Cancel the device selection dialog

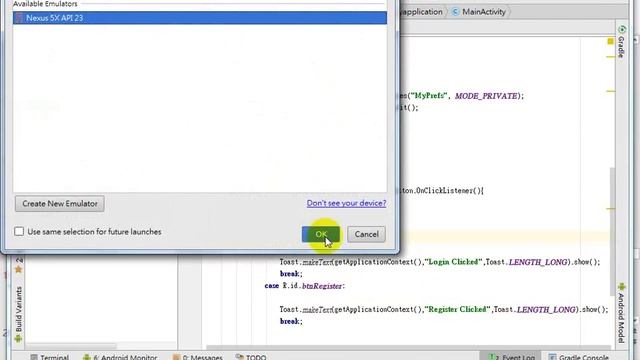(366, 234)
